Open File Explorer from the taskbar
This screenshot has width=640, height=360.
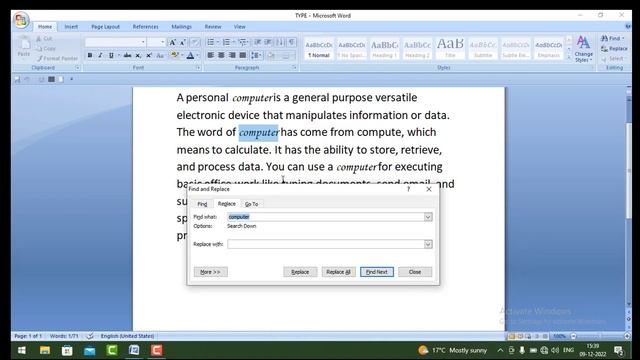click(x=45, y=350)
